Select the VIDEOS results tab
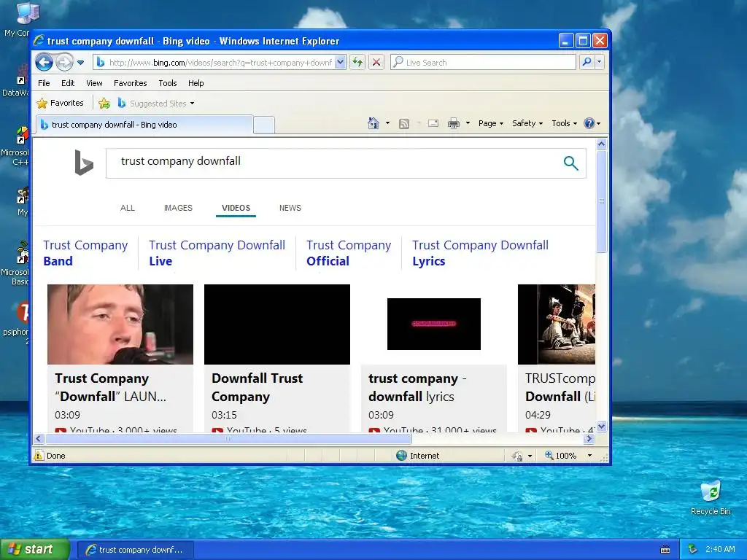Image resolution: width=747 pixels, height=560 pixels. [236, 208]
